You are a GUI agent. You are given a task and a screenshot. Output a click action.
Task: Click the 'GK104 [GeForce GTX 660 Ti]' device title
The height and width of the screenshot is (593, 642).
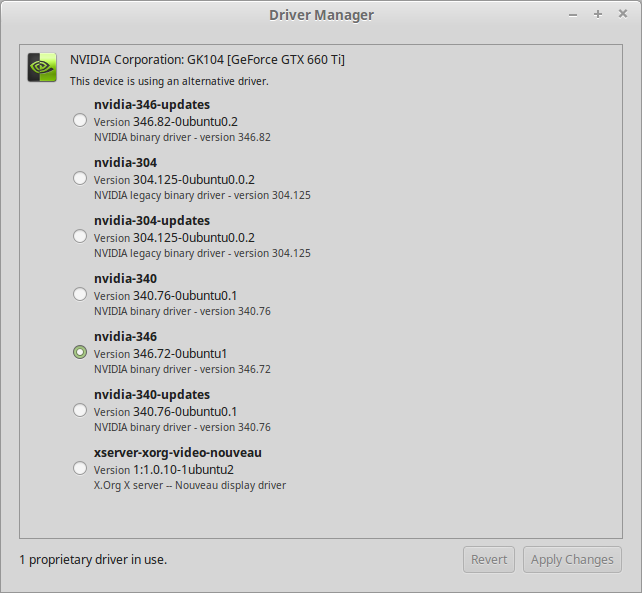tap(266, 60)
